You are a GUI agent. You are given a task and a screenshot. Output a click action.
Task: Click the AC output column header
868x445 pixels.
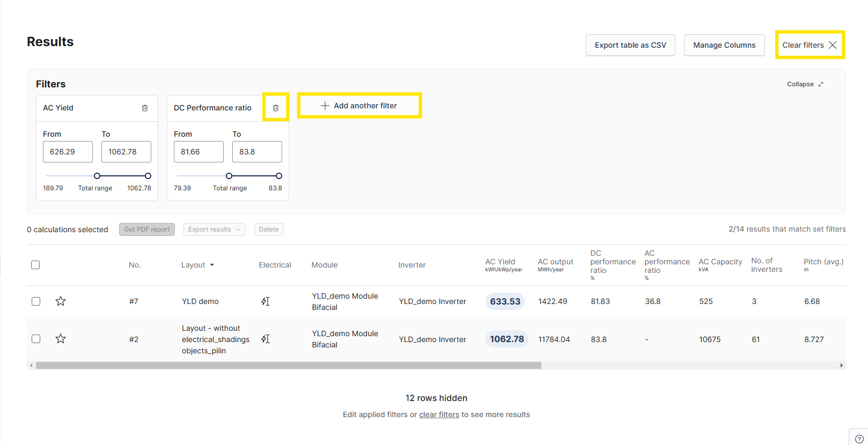click(555, 265)
